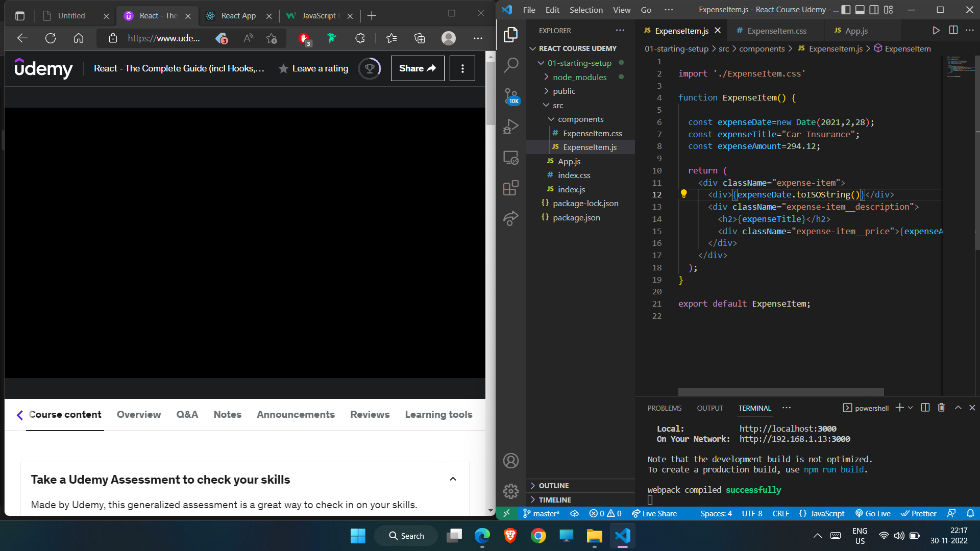Open Remote Explorer icon in activity bar
The image size is (980, 551).
pos(511,158)
